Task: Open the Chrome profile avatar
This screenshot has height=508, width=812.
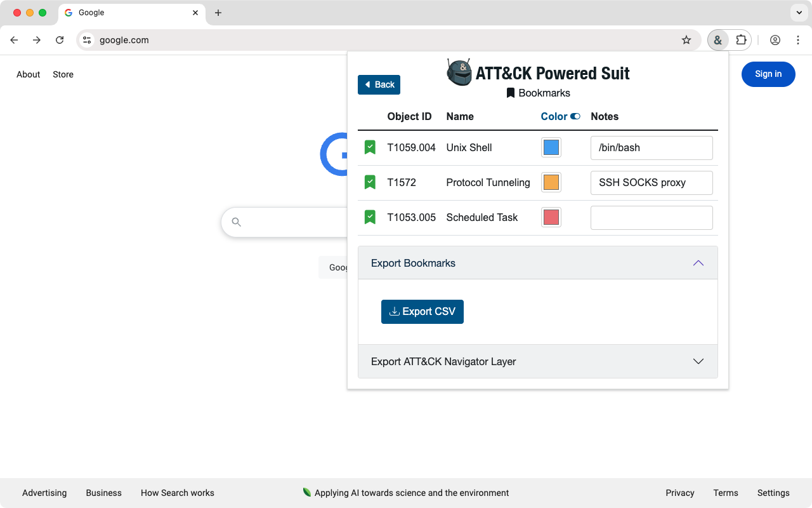Action: pyautogui.click(x=775, y=40)
